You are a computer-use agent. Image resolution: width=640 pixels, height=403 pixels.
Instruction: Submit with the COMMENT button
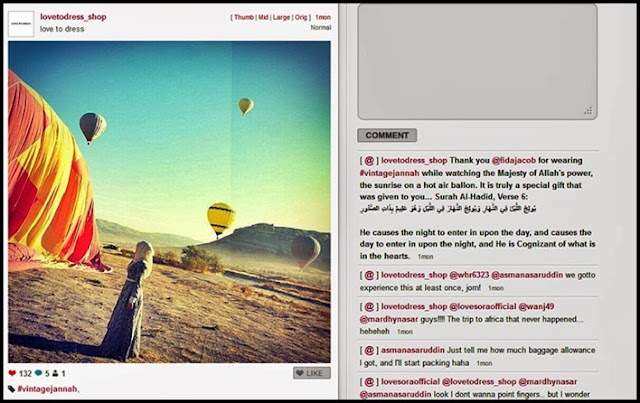[x=387, y=135]
